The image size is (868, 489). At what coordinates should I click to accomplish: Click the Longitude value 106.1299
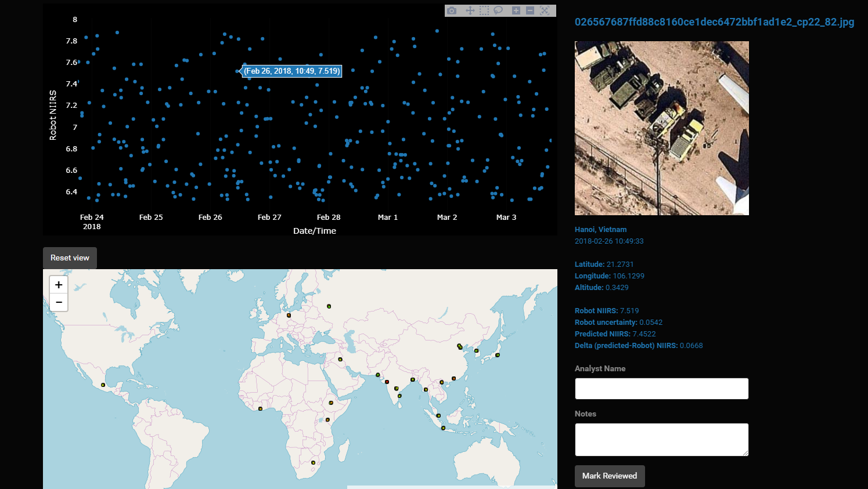click(x=629, y=276)
